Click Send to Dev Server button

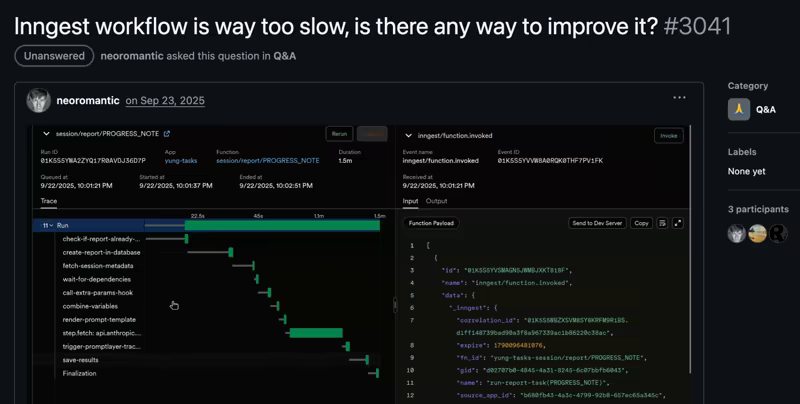point(597,223)
